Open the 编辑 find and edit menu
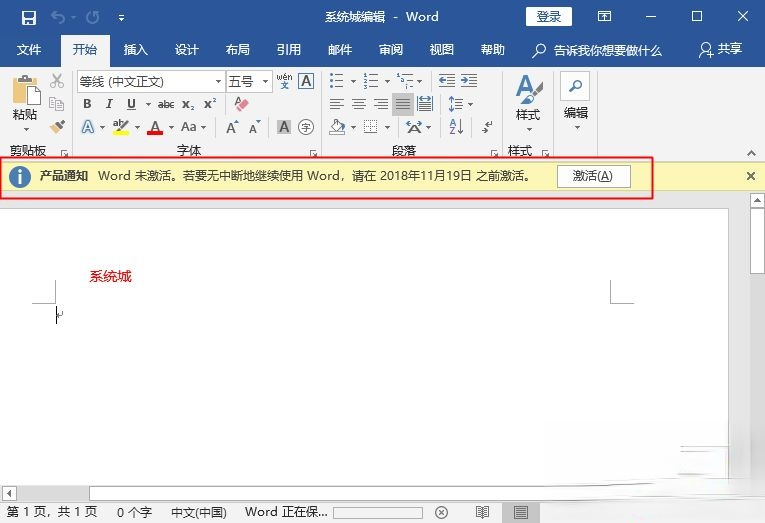The width and height of the screenshot is (765, 523). pos(576,102)
